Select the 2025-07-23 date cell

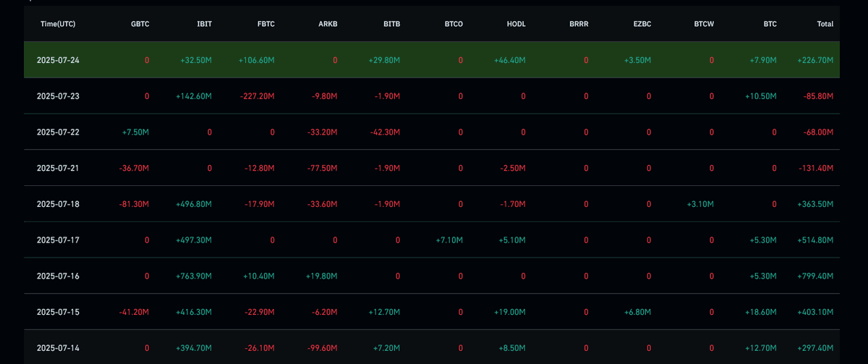click(58, 96)
